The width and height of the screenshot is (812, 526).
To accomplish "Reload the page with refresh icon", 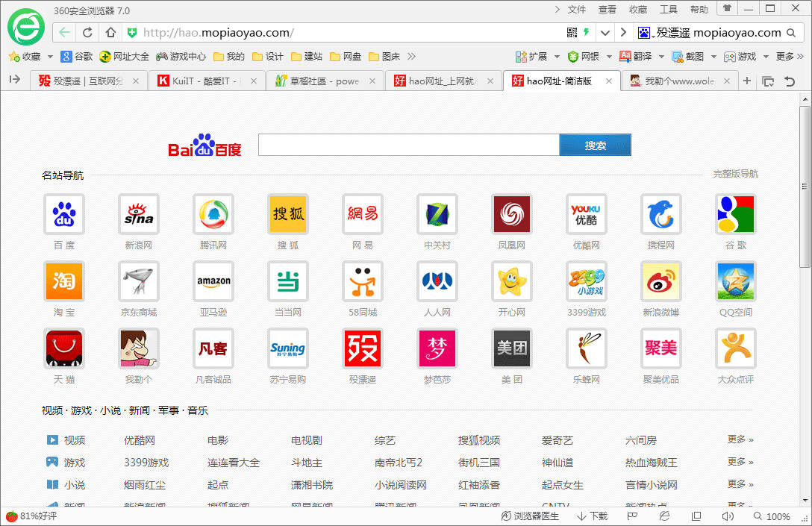I will [x=87, y=33].
